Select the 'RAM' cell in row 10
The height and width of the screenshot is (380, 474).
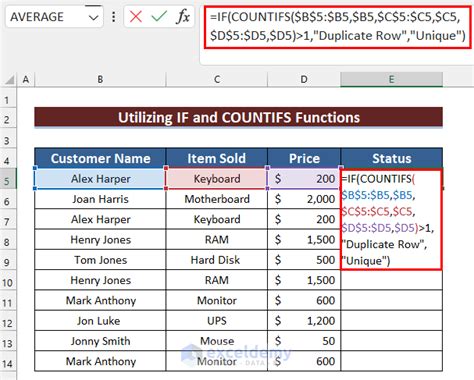coord(217,280)
